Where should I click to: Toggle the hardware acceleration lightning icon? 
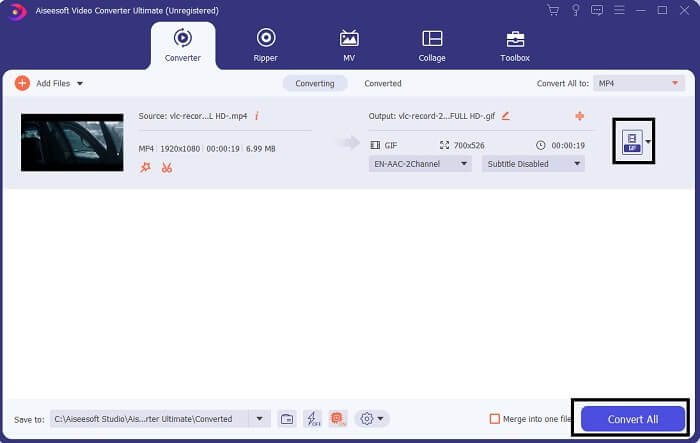pyautogui.click(x=312, y=419)
